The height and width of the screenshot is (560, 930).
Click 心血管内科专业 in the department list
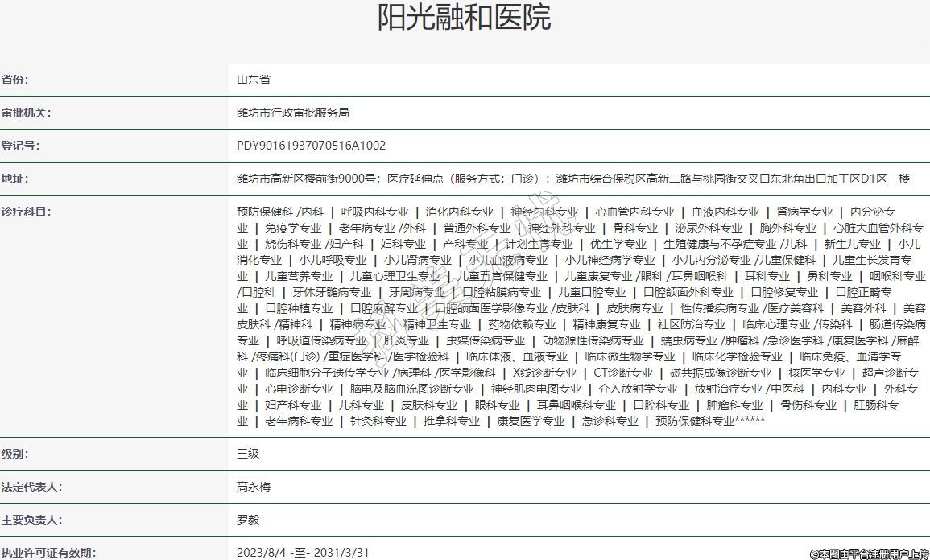point(634,212)
